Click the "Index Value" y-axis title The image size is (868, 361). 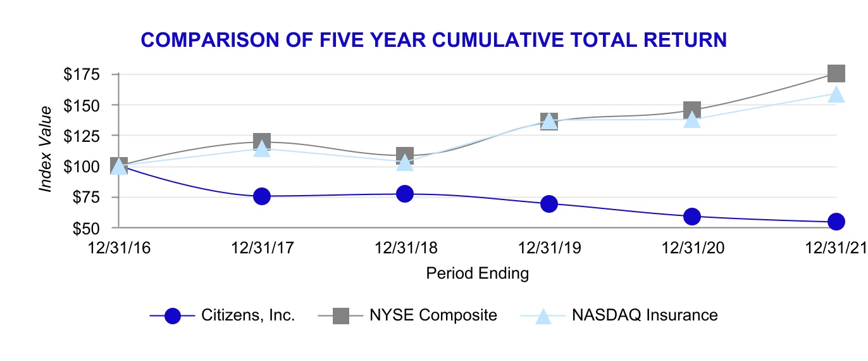pyautogui.click(x=46, y=149)
